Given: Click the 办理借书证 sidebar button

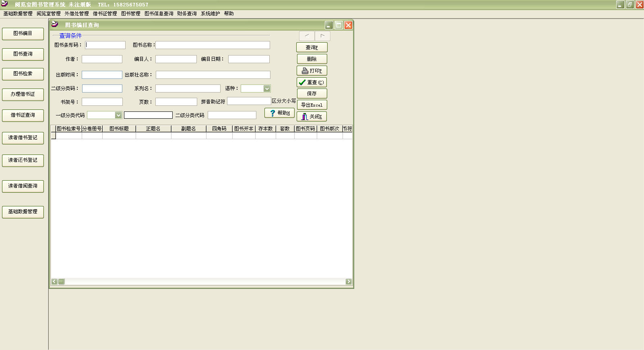Looking at the screenshot, I should point(23,95).
